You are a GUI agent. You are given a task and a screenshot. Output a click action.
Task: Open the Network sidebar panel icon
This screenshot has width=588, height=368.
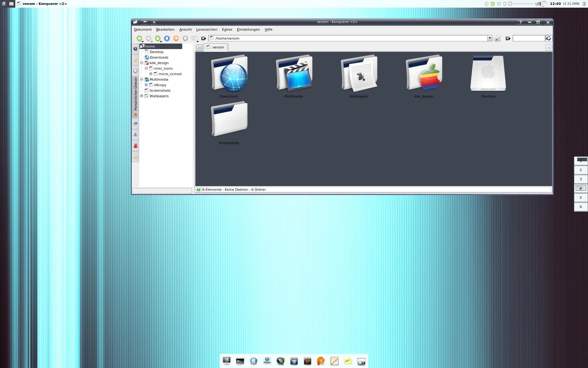135,134
